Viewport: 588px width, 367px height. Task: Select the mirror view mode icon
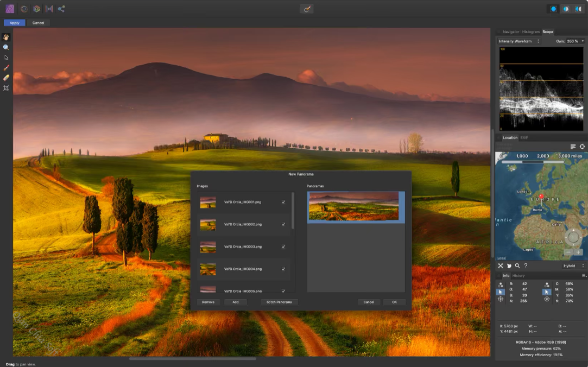[578, 9]
